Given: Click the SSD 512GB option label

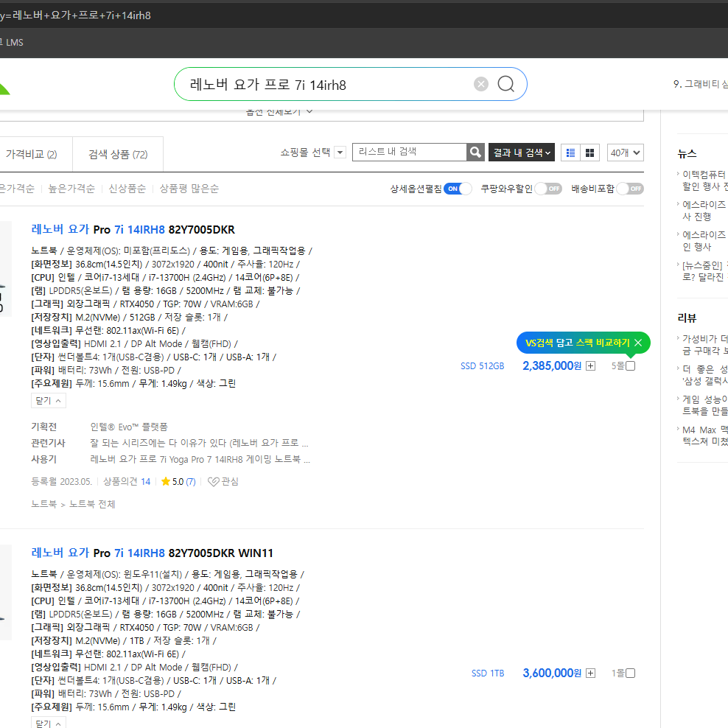Looking at the screenshot, I should (483, 366).
